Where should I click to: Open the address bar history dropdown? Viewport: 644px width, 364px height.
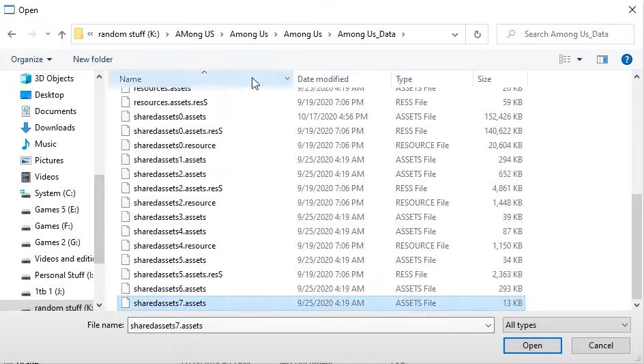(454, 35)
